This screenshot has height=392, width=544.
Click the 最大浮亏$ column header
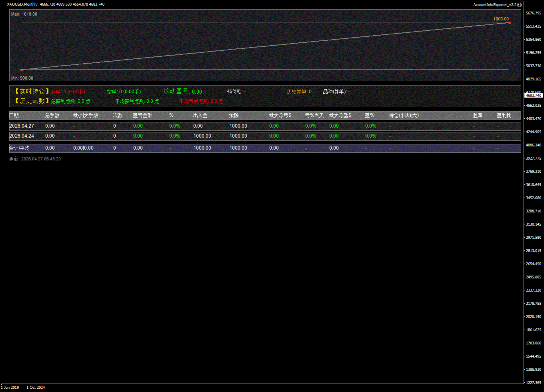pos(280,116)
